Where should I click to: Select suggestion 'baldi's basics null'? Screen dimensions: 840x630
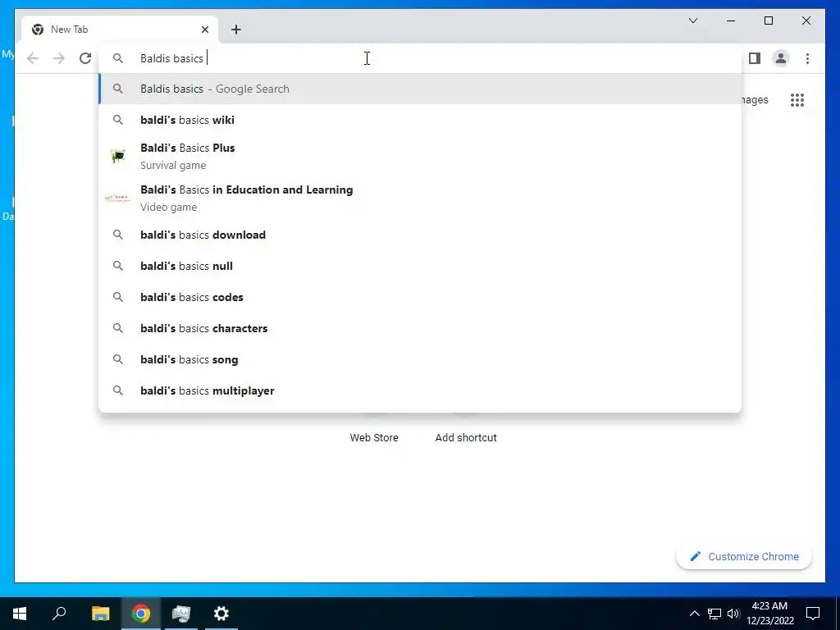[421, 266]
